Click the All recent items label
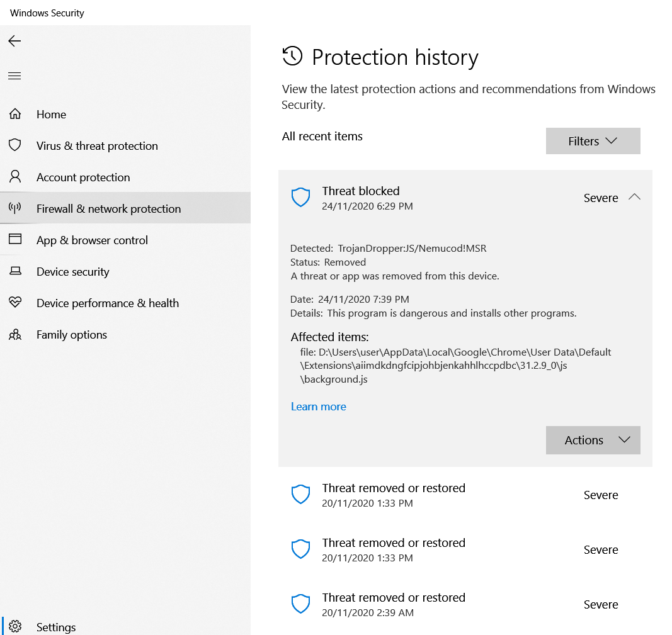 pyautogui.click(x=322, y=136)
